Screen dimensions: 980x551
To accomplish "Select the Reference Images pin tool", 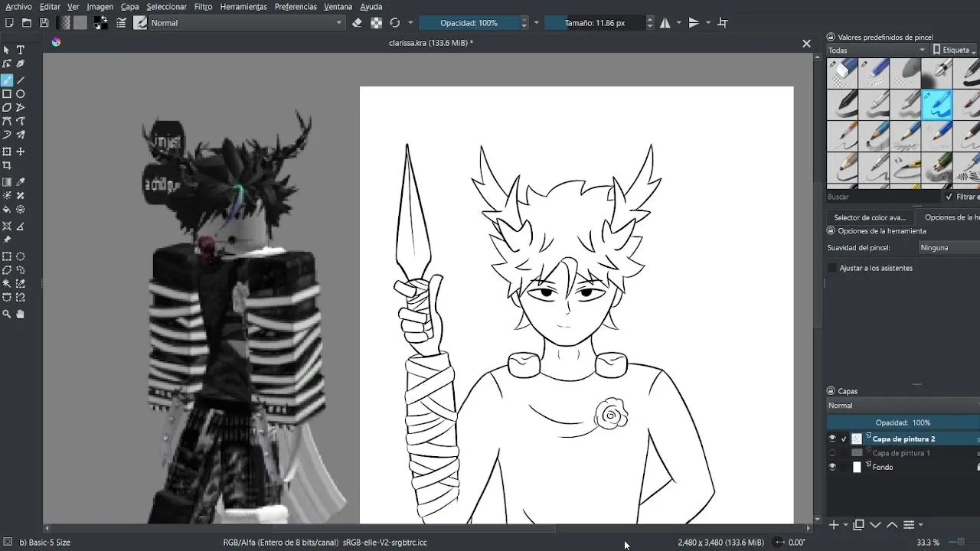I will (7, 240).
